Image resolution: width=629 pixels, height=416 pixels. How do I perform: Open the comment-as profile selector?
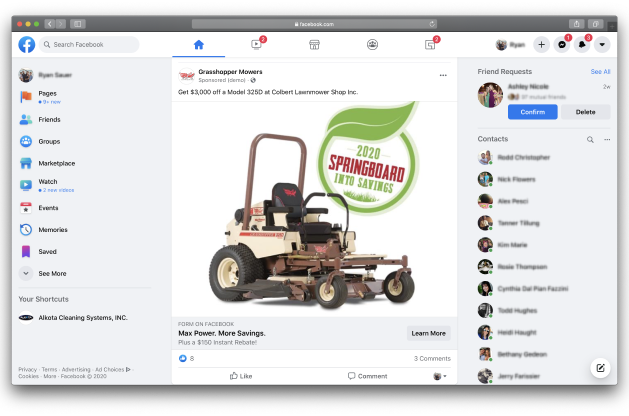click(x=439, y=376)
